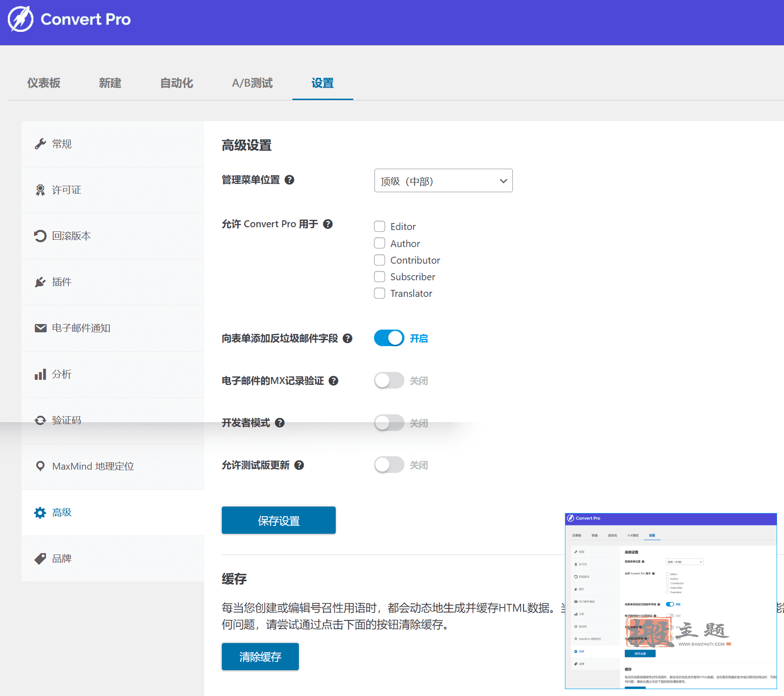Image resolution: width=784 pixels, height=696 pixels.
Task: Click the tag icon beside 品牌
Action: click(40, 559)
